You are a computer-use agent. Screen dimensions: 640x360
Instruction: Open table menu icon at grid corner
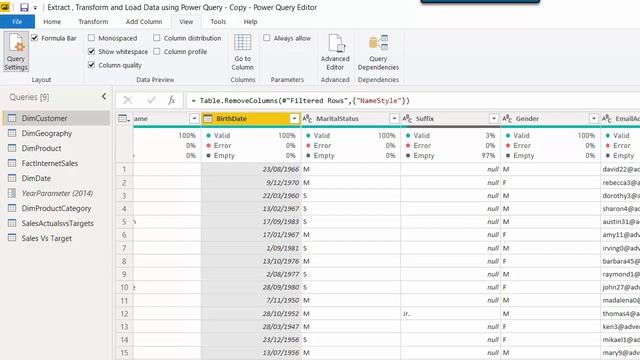click(124, 119)
